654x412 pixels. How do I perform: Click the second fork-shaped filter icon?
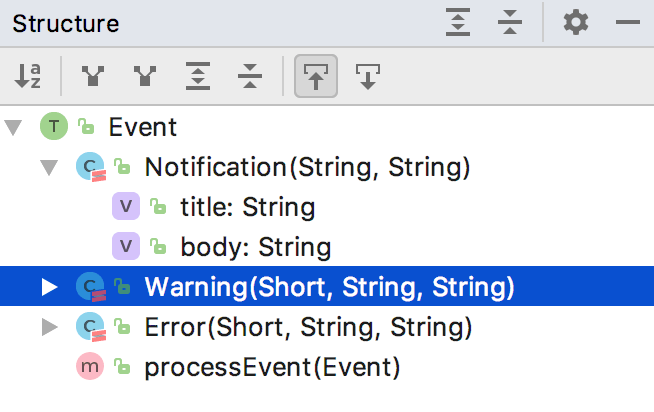[145, 76]
